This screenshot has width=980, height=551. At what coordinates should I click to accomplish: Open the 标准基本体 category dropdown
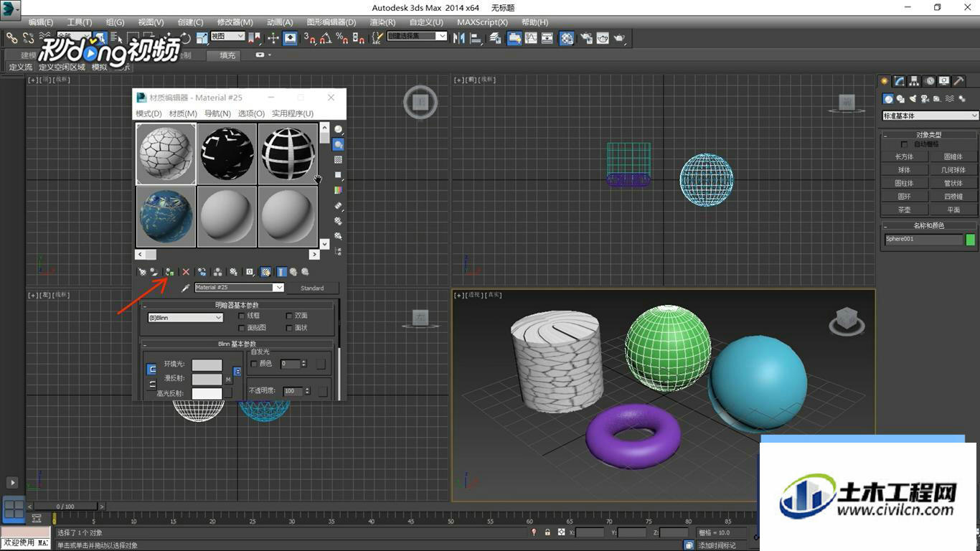[930, 116]
